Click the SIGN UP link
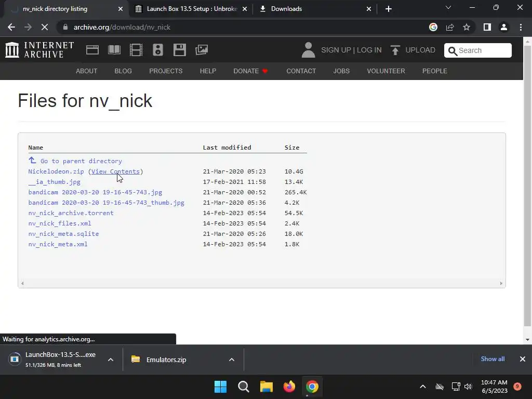The image size is (532, 399). (x=336, y=50)
